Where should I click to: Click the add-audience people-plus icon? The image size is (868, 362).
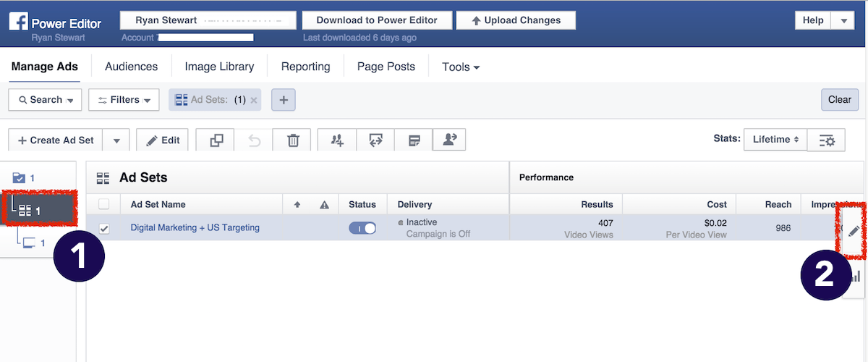[x=337, y=140]
